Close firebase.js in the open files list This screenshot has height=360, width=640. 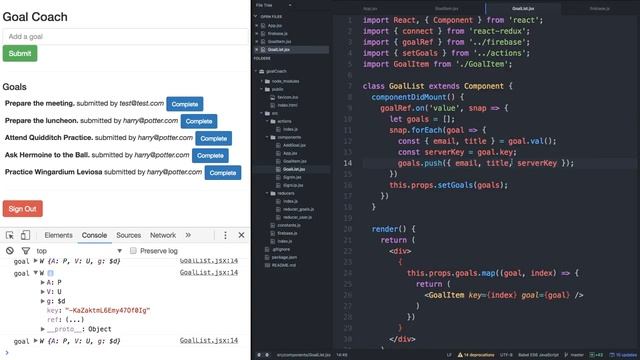pyautogui.click(x=257, y=33)
